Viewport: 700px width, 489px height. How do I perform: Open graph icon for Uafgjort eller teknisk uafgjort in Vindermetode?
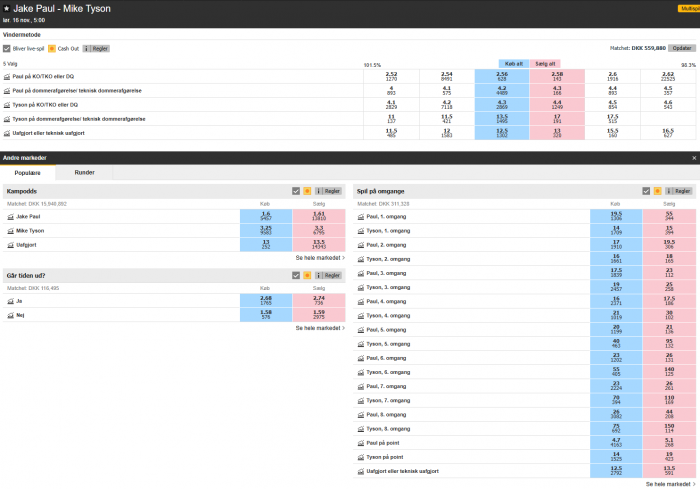click(x=7, y=133)
